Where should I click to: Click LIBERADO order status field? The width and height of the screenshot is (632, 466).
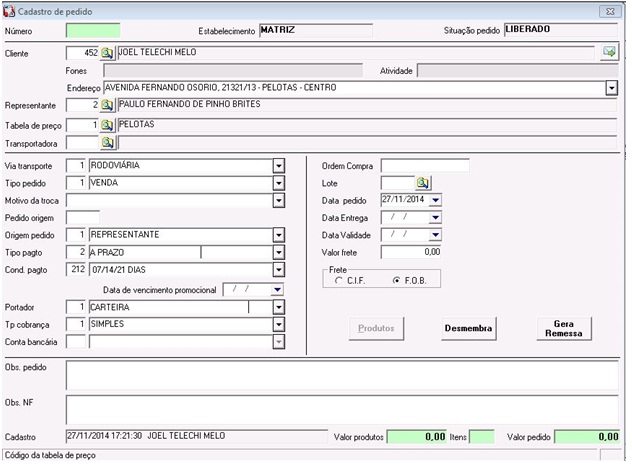point(561,30)
